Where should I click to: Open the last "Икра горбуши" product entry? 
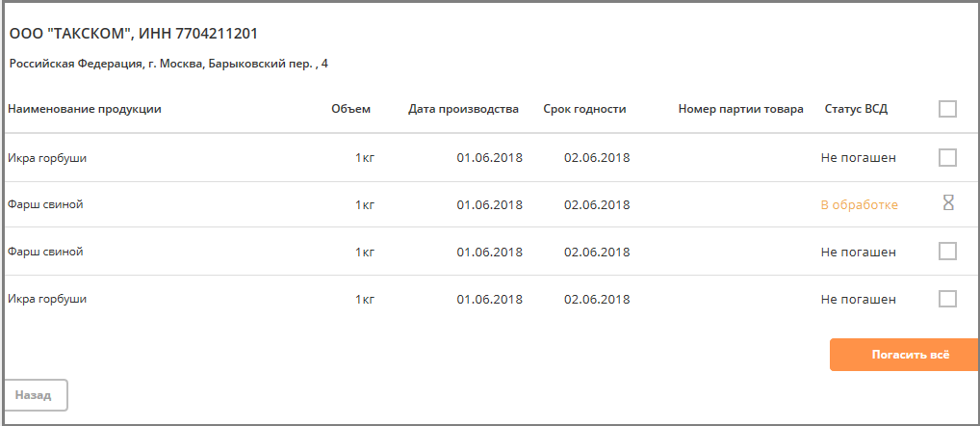point(47,299)
